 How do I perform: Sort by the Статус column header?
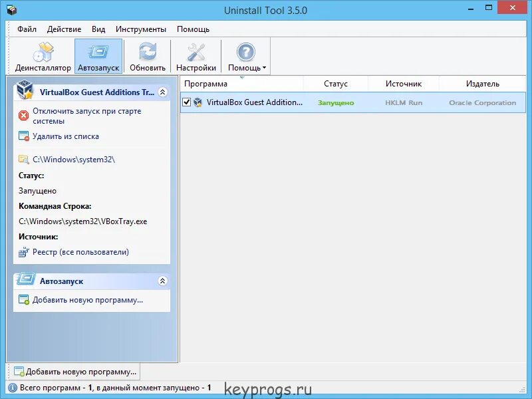coord(336,84)
